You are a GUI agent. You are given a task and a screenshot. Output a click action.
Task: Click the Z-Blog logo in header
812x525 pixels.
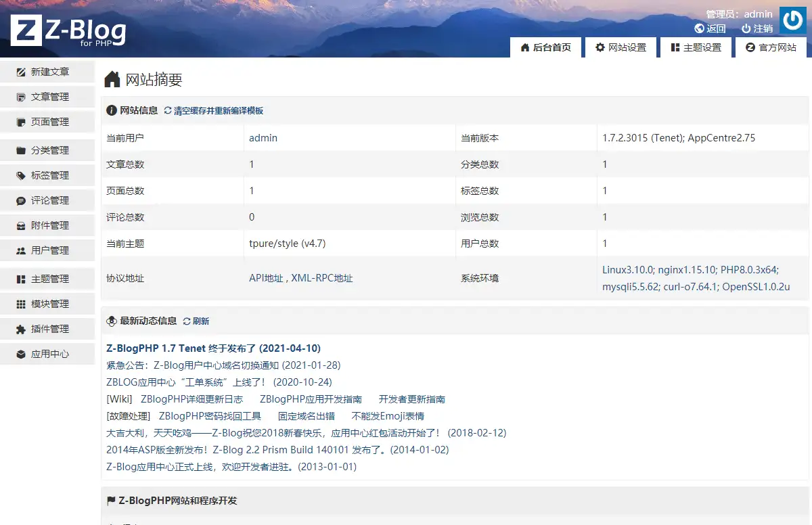[x=68, y=30]
